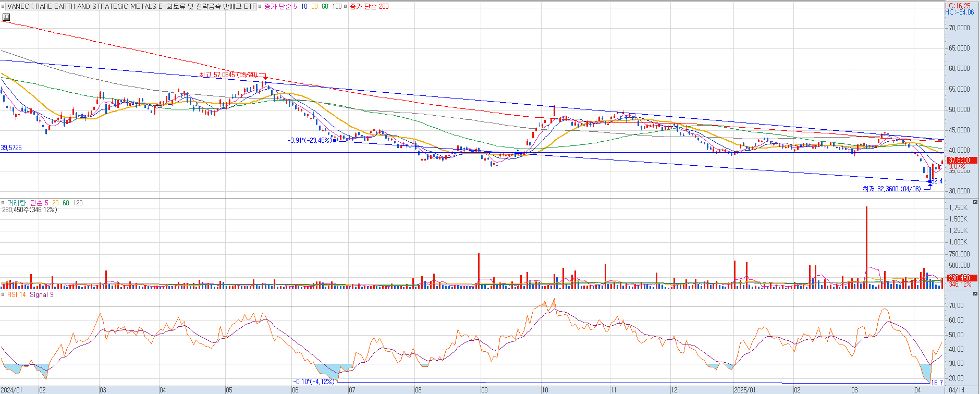The image size is (980, 394).
Task: Click the 2025/01 date on time axis
Action: tap(744, 390)
